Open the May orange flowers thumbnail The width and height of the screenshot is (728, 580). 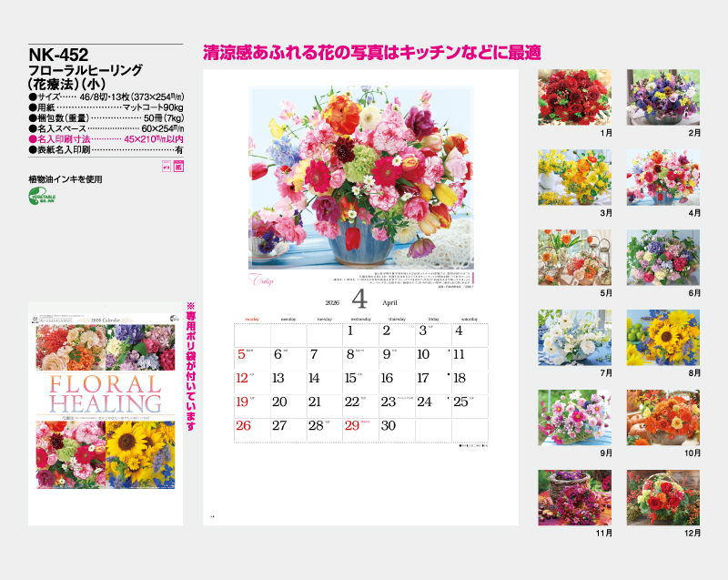575,258
